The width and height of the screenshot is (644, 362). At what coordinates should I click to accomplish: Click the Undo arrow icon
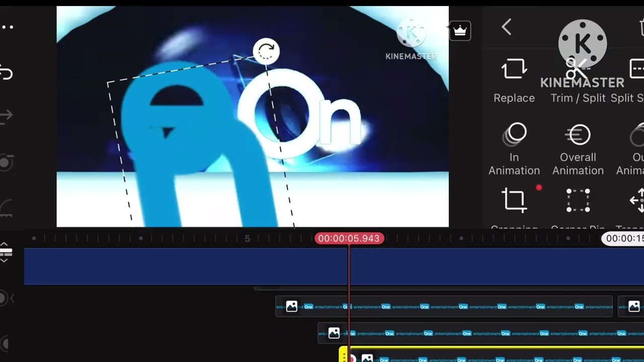[x=6, y=72]
